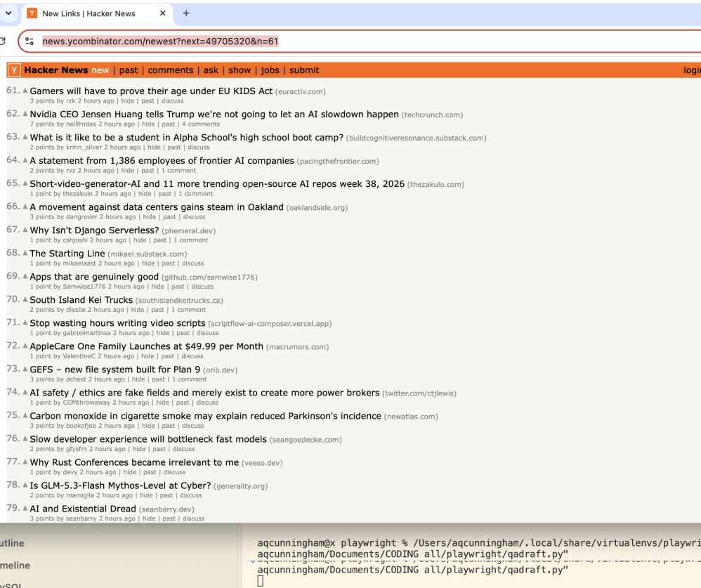Upvote The Starting Line story

tap(25, 254)
